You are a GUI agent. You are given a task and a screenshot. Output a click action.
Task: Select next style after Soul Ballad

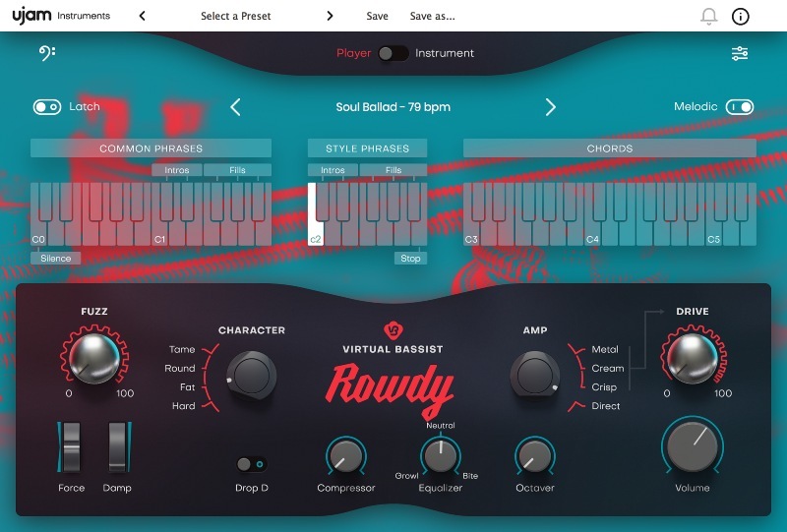pyautogui.click(x=551, y=107)
